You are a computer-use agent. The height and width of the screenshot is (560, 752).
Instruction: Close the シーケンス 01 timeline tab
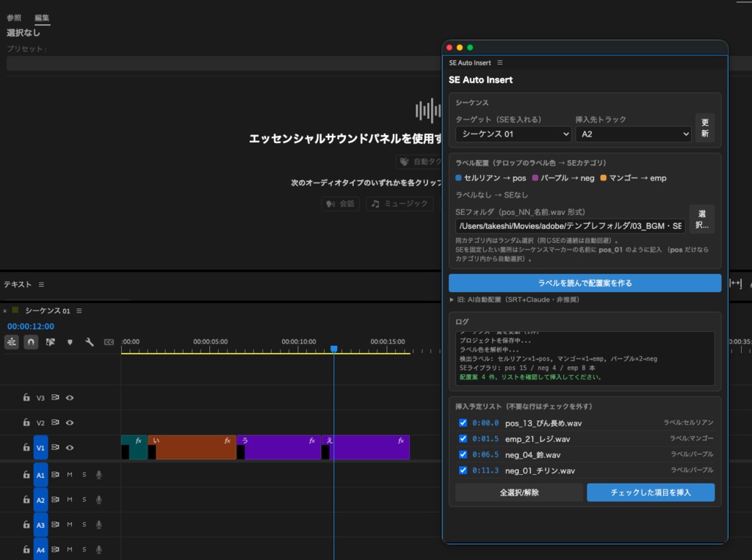(5, 311)
